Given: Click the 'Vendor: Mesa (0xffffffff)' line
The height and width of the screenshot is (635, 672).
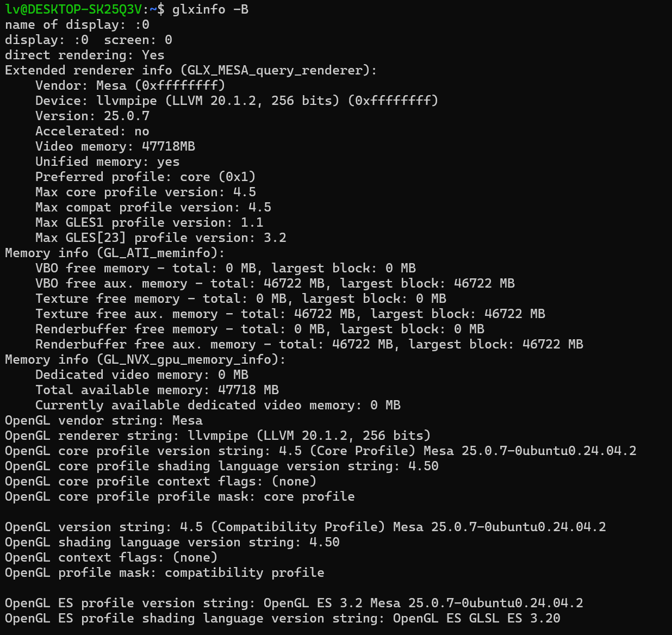Looking at the screenshot, I should point(130,85).
